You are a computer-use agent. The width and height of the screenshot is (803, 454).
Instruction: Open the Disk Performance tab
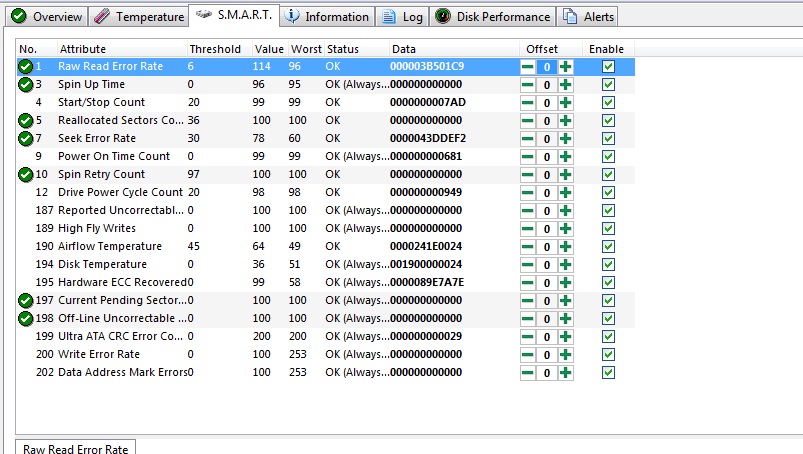(x=493, y=16)
